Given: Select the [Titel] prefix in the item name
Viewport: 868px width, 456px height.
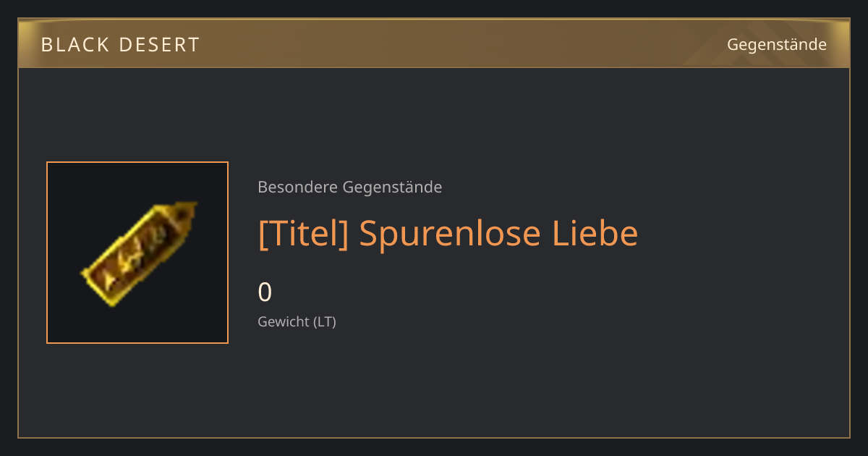Looking at the screenshot, I should [304, 234].
